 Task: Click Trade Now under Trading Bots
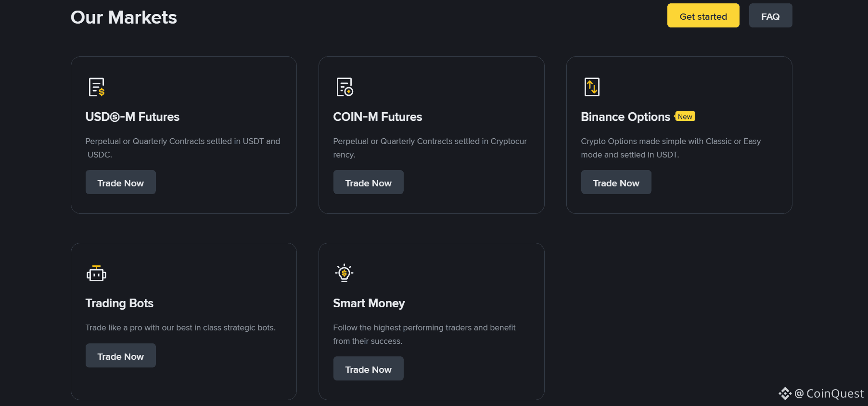[x=121, y=355]
